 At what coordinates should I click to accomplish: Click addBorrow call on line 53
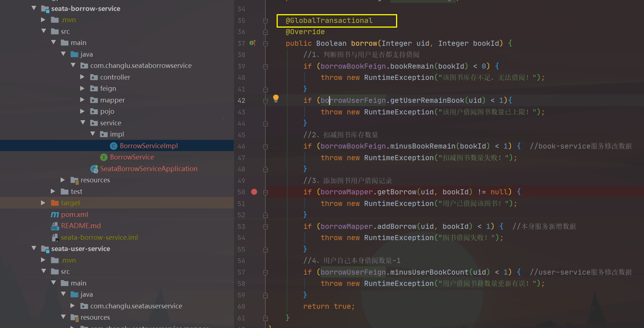pos(396,226)
